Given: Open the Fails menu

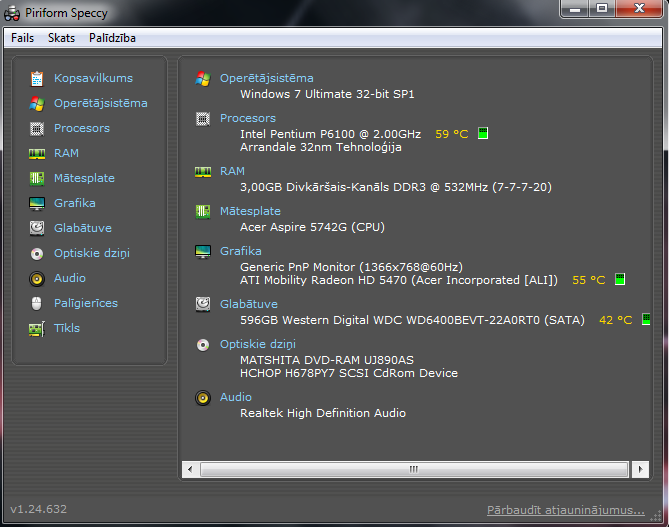Looking at the screenshot, I should coord(22,38).
